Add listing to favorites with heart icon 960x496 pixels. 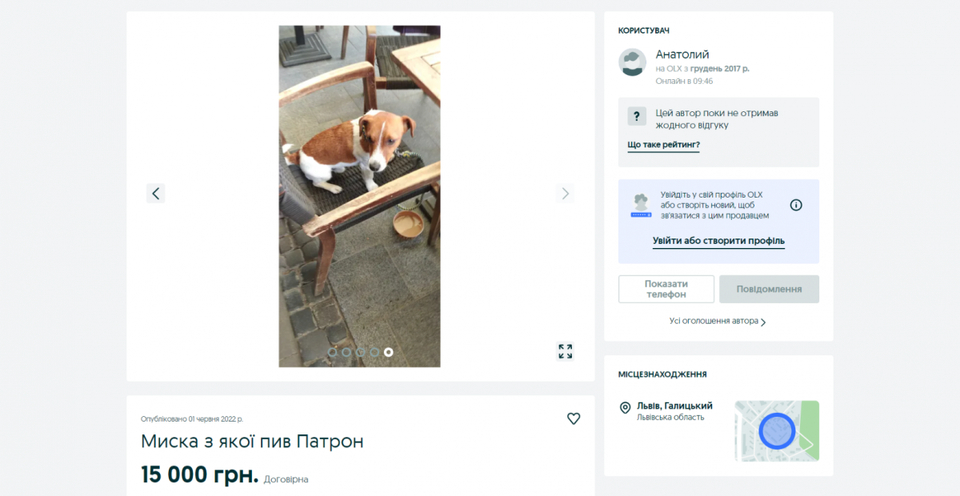(x=573, y=419)
